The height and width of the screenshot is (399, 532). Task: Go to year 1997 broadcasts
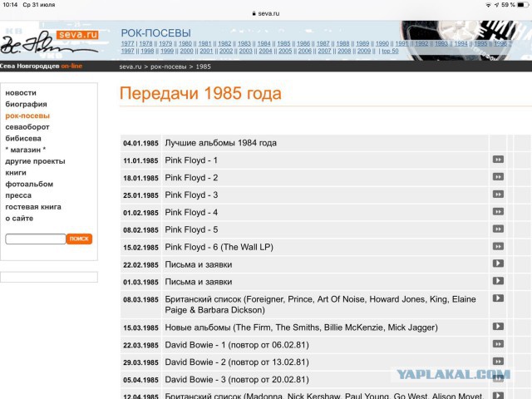(127, 52)
